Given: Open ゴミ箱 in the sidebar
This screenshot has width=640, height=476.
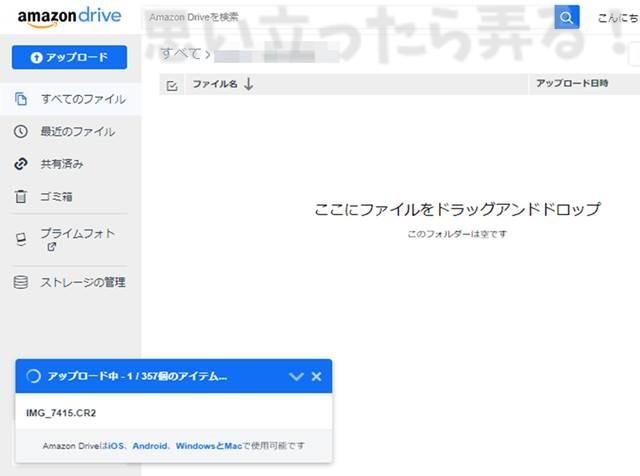Looking at the screenshot, I should point(56,197).
